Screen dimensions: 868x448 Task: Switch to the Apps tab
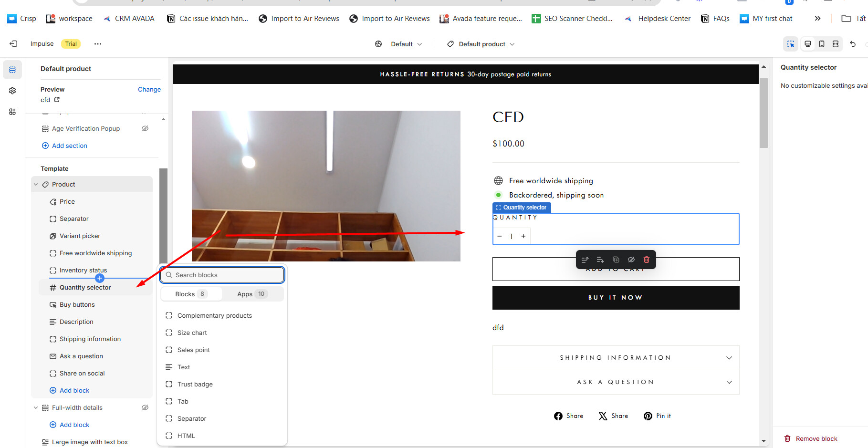point(252,294)
